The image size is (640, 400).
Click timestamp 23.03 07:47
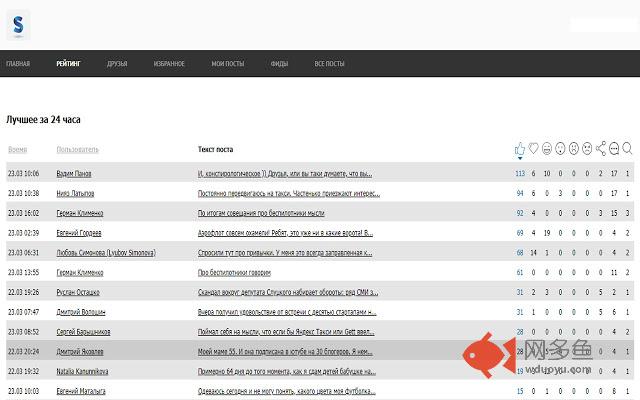[x=24, y=312]
